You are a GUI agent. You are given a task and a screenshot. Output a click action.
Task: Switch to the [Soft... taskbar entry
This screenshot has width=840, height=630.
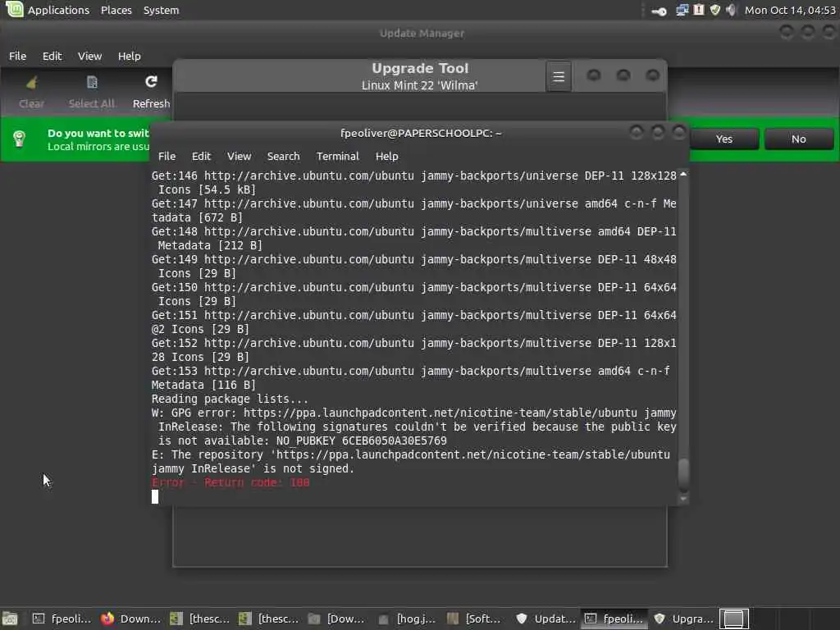click(x=475, y=619)
